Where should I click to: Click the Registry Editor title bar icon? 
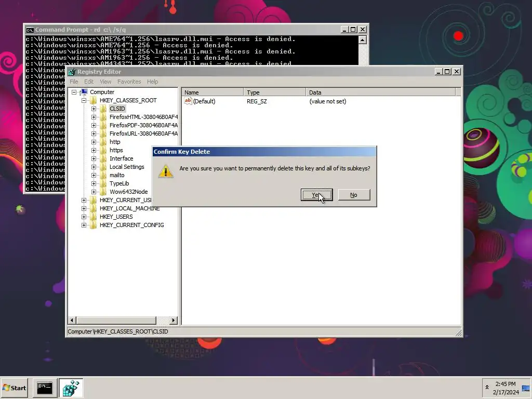point(72,72)
